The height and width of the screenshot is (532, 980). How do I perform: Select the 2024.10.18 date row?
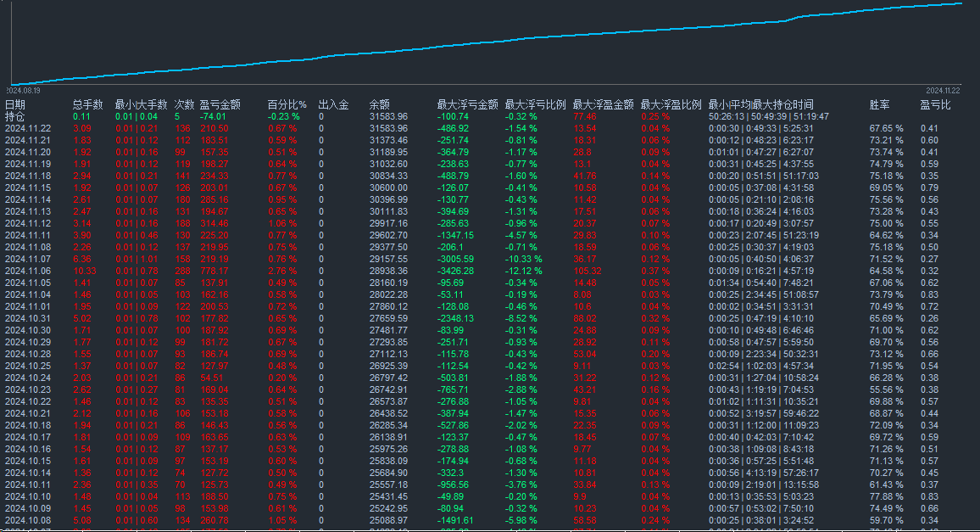click(x=28, y=426)
